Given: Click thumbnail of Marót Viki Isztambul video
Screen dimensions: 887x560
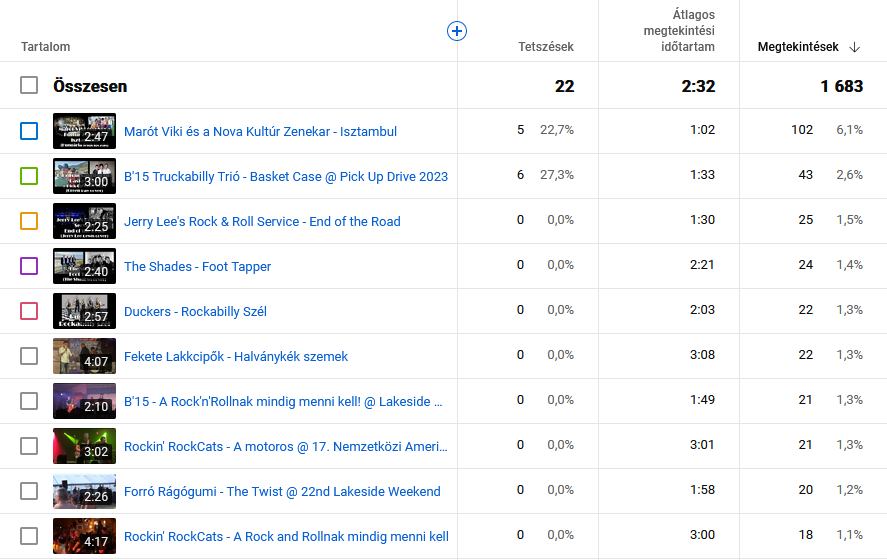Looking at the screenshot, I should (x=84, y=131).
